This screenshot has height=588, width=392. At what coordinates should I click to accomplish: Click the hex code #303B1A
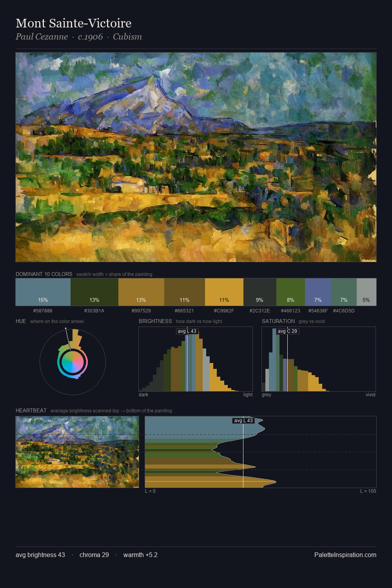tap(94, 311)
